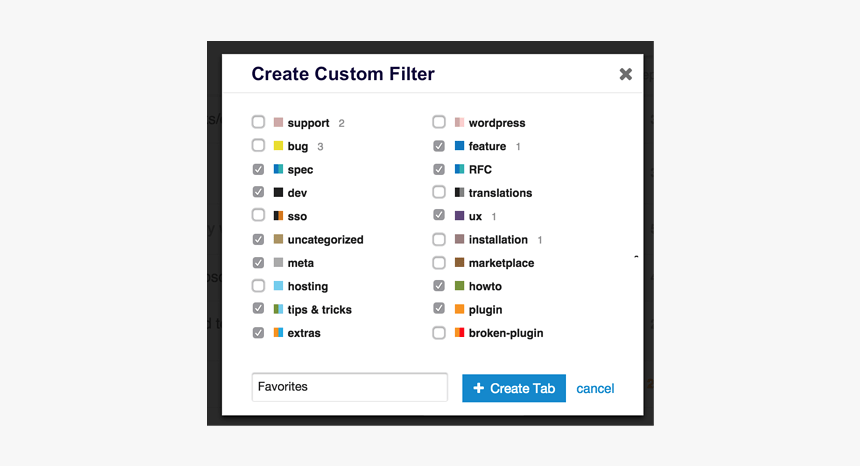This screenshot has width=860, height=466.
Task: Uncheck the meta category checkbox
Action: (x=258, y=263)
